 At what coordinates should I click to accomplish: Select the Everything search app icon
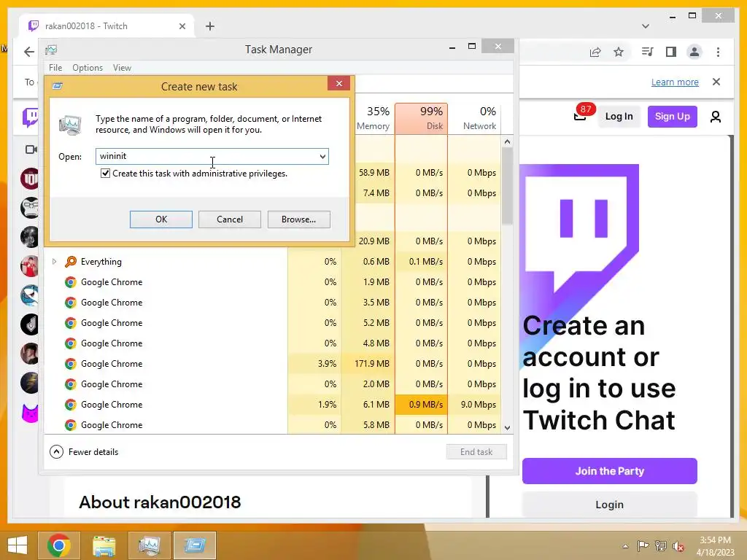tap(71, 262)
